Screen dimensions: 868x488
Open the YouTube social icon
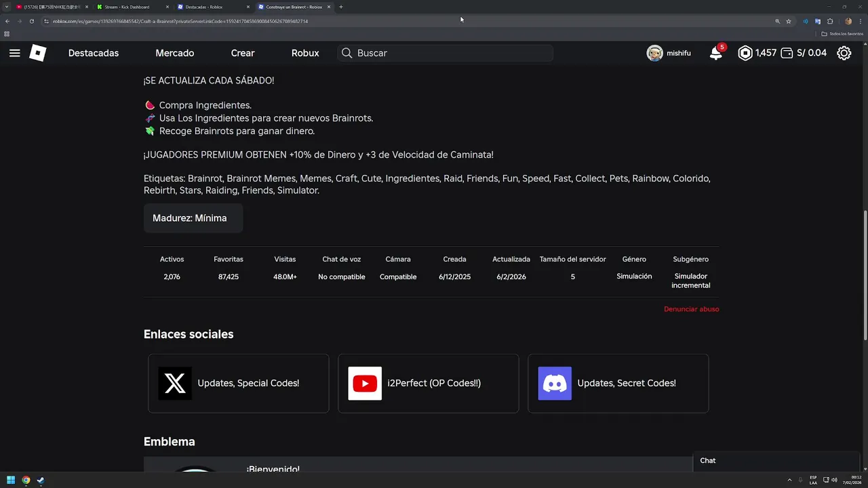(365, 384)
